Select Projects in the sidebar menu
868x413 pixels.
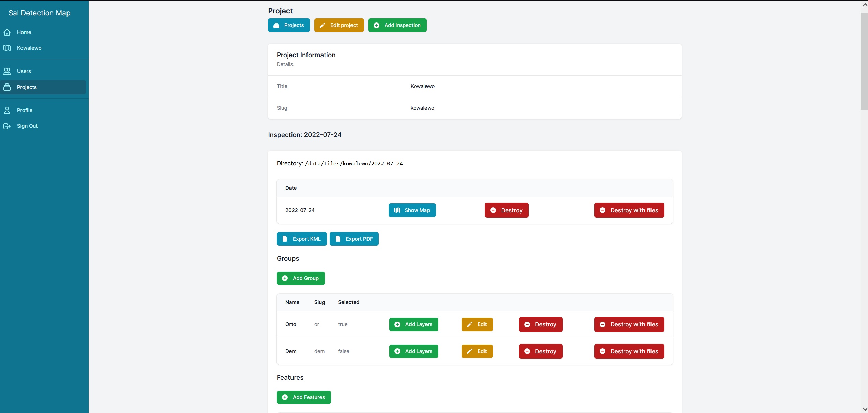(x=43, y=87)
